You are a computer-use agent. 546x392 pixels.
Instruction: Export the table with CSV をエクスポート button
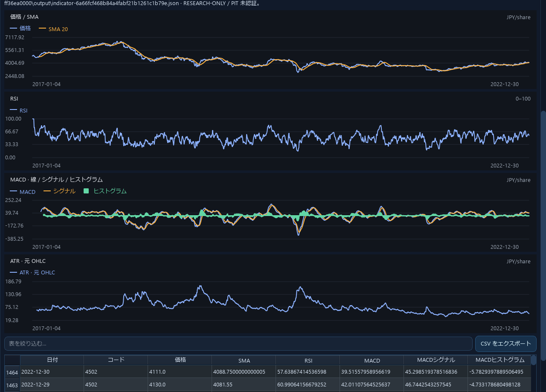pos(506,344)
